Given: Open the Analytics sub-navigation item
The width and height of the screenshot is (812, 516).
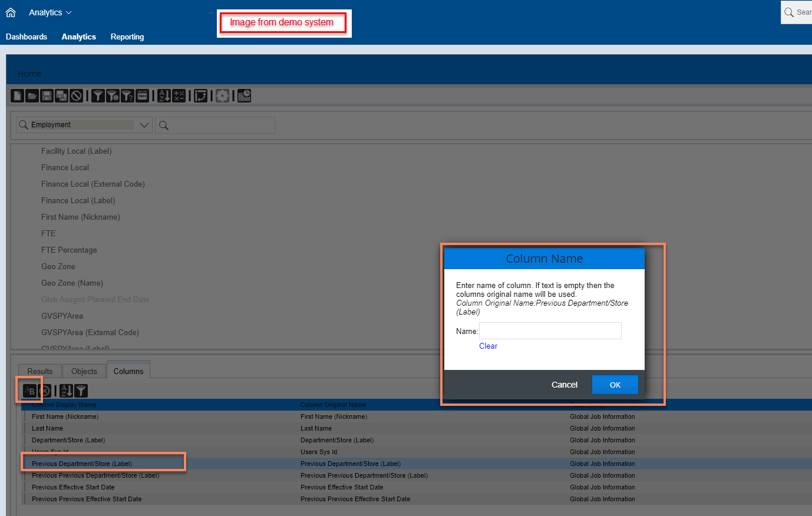Looking at the screenshot, I should 79,37.
